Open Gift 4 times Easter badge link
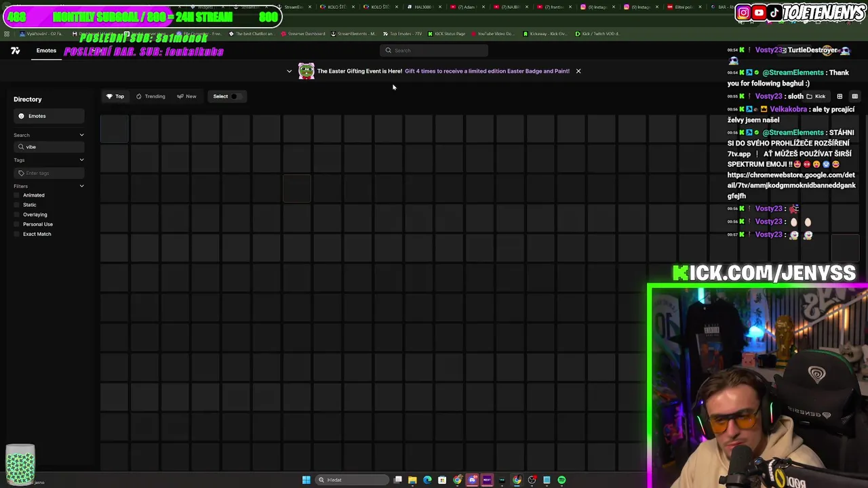 [487, 71]
